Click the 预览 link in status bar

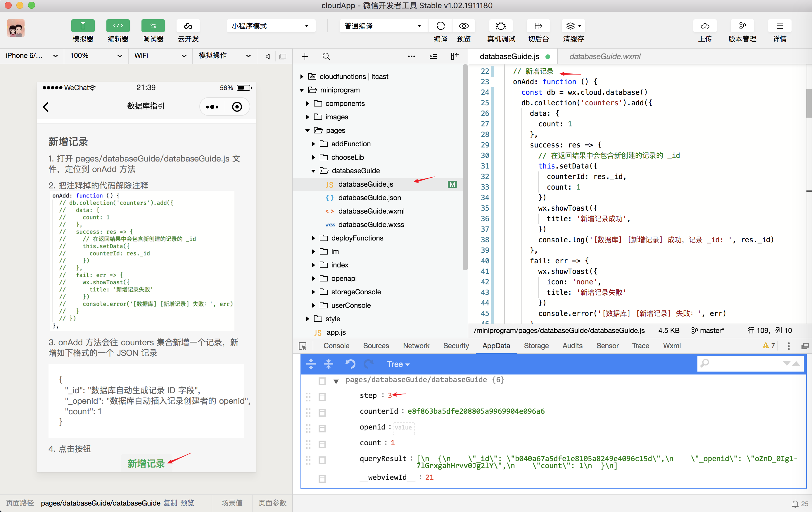187,503
